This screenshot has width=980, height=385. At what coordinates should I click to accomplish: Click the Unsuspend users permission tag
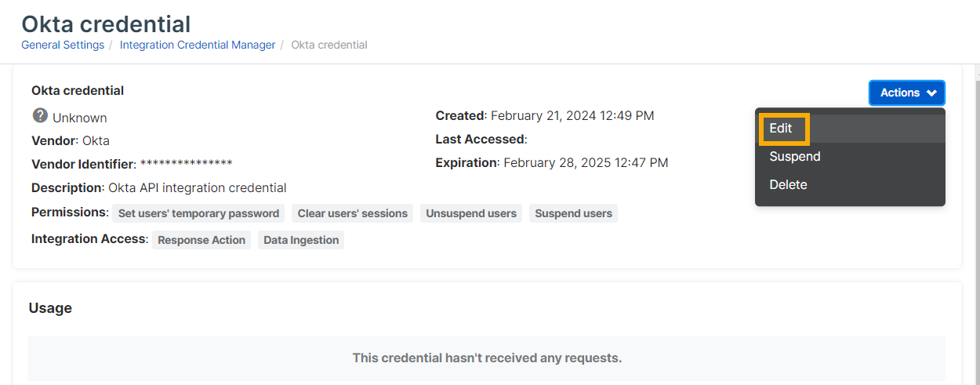pyautogui.click(x=471, y=213)
